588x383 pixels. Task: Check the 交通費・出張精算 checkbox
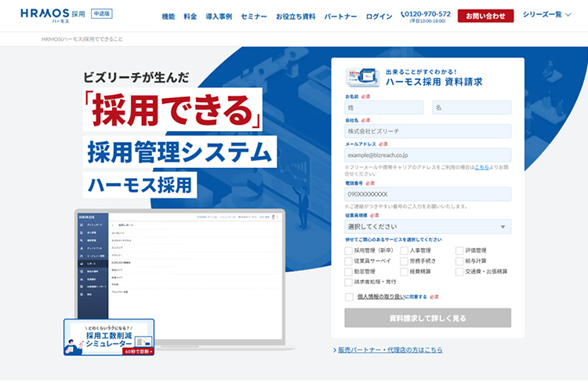click(459, 272)
